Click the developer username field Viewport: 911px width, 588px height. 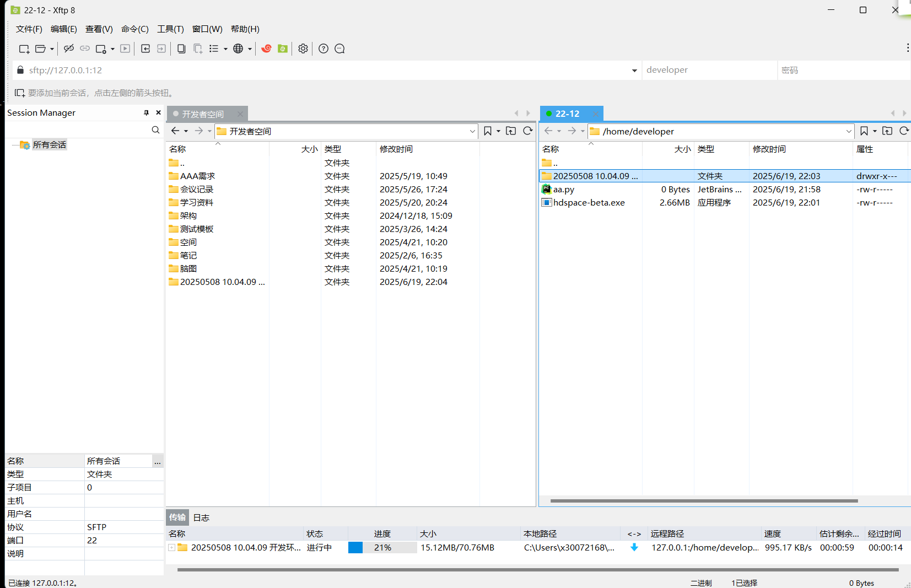[709, 70]
